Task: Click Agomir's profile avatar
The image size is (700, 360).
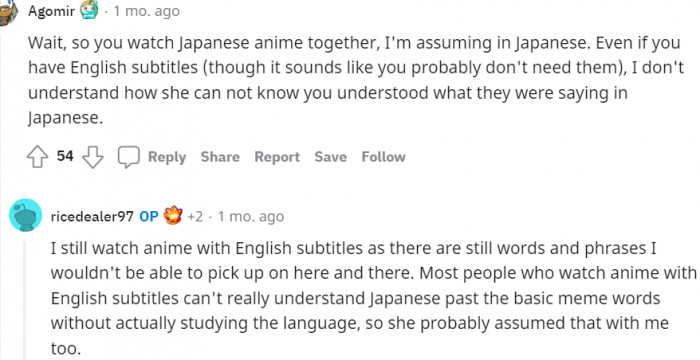Action: (8, 13)
